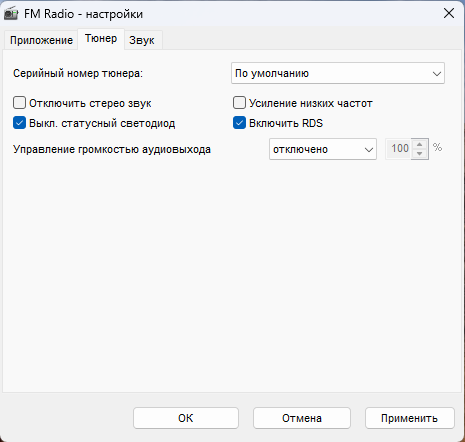465x442 pixels.
Task: Click the Отмена button
Action: coord(302,418)
